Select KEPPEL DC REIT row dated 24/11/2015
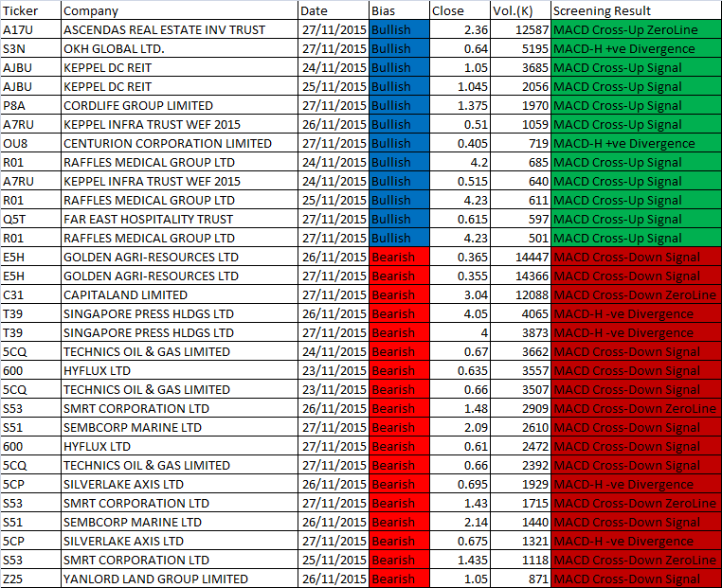The width and height of the screenshot is (722, 588). pyautogui.click(x=361, y=67)
